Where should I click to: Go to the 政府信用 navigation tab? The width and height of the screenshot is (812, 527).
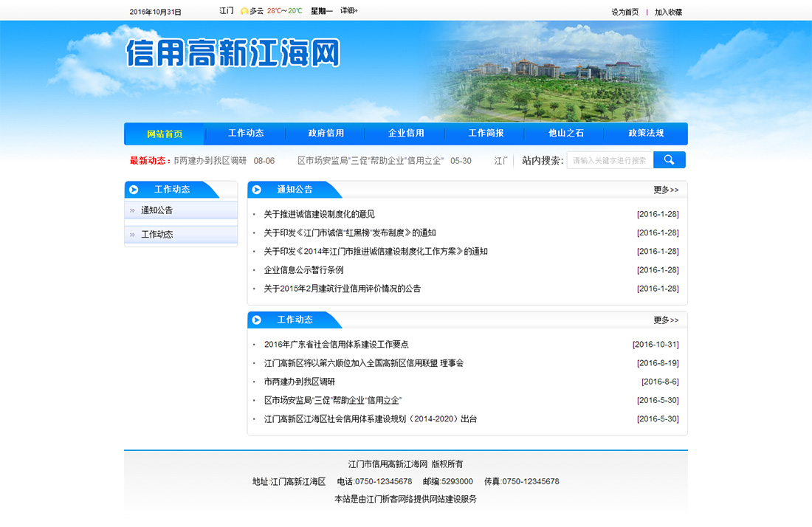pyautogui.click(x=326, y=134)
